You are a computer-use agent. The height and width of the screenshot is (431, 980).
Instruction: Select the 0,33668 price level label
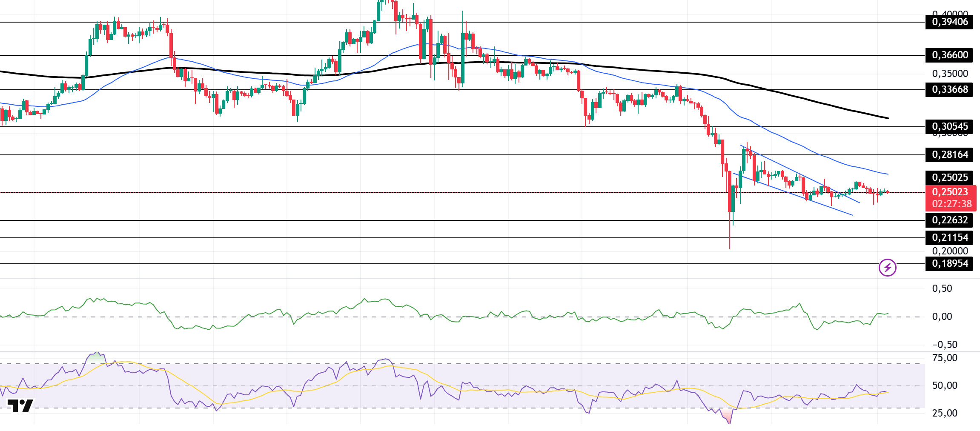click(949, 89)
